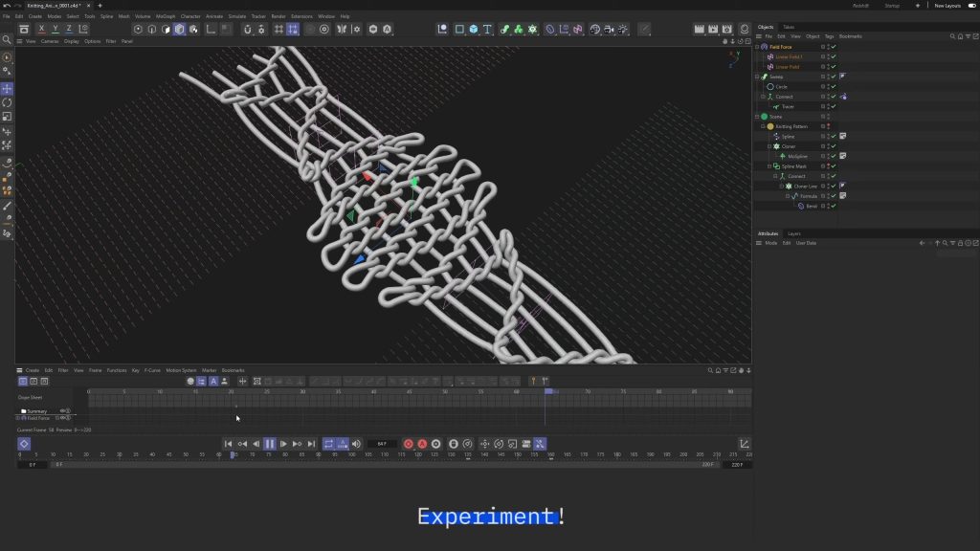Viewport: 980px width, 551px height.
Task: Open timeline Motion System menu
Action: 181,370
